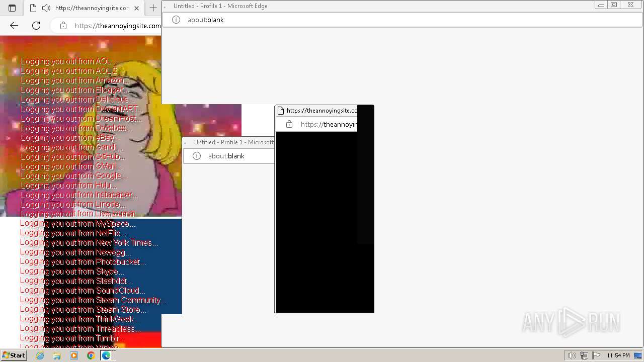This screenshot has height=362, width=644.
Task: Click the title bar of the small Untitled Edge window
Action: [x=229, y=142]
